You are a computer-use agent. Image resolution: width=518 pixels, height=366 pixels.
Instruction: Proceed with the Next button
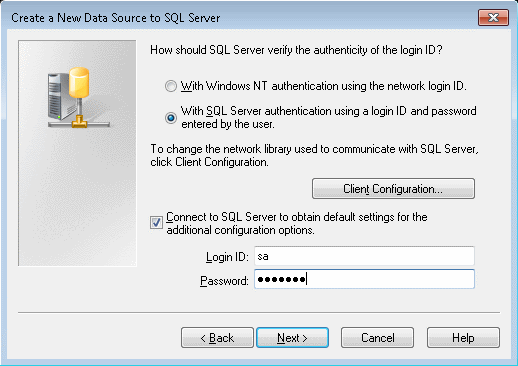click(292, 338)
